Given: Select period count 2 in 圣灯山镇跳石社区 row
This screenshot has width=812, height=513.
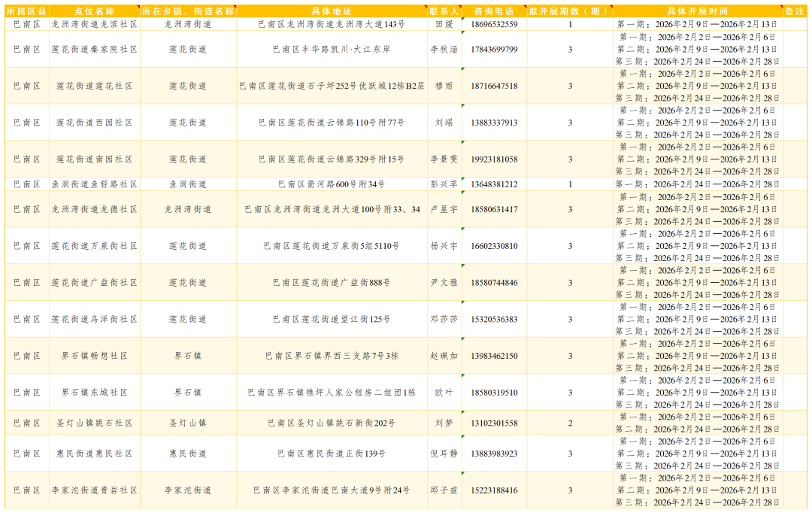Looking at the screenshot, I should 570,423.
